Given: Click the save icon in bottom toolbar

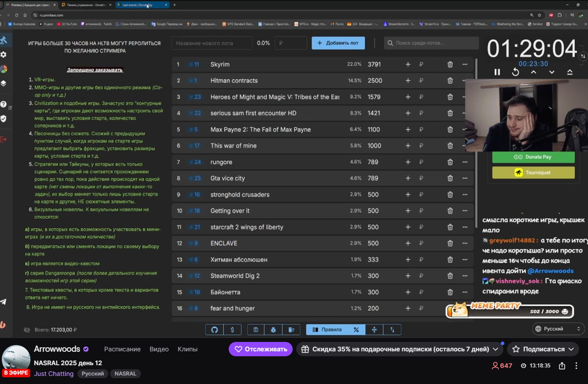Looking at the screenshot, I should pos(256,330).
